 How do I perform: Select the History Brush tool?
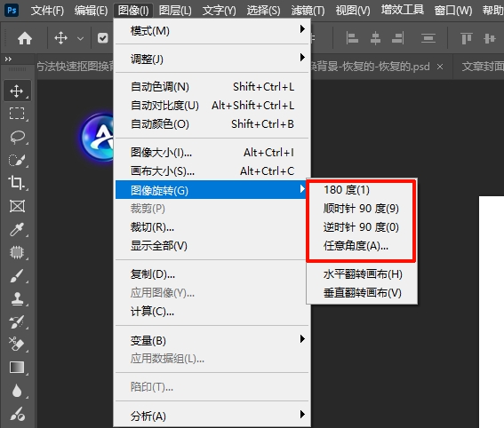[17, 321]
